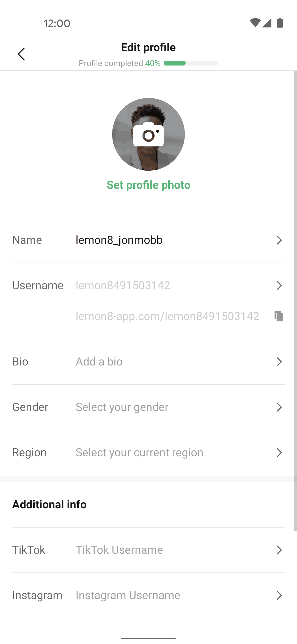Select the lemon8-app.com profile URL text
This screenshot has width=297, height=644.
[x=167, y=316]
